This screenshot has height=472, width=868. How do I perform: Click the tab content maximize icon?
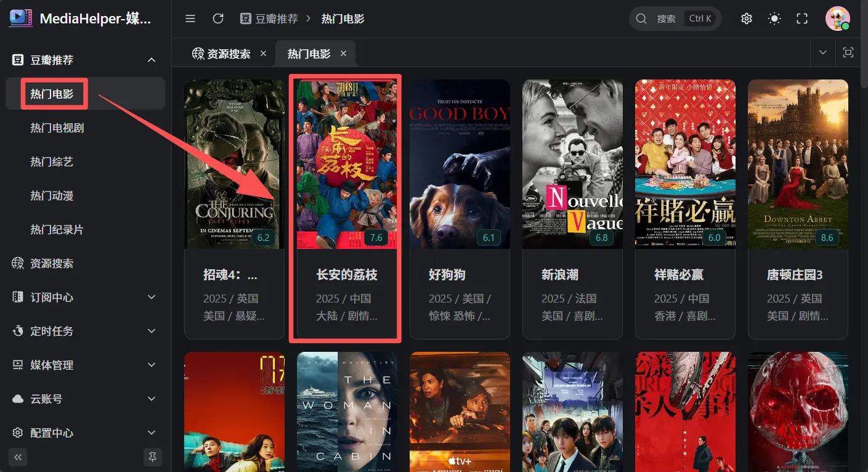pyautogui.click(x=848, y=53)
